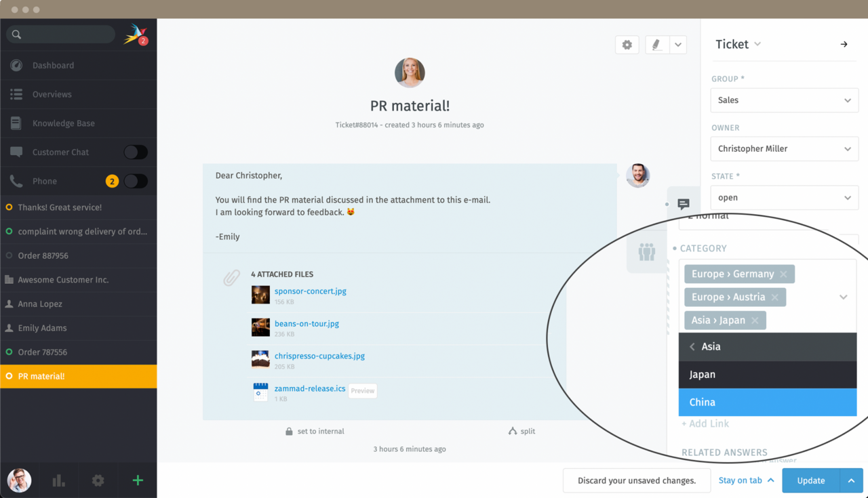Screen dimensions: 868x498
Task: Split the article into new ticket
Action: tap(521, 431)
